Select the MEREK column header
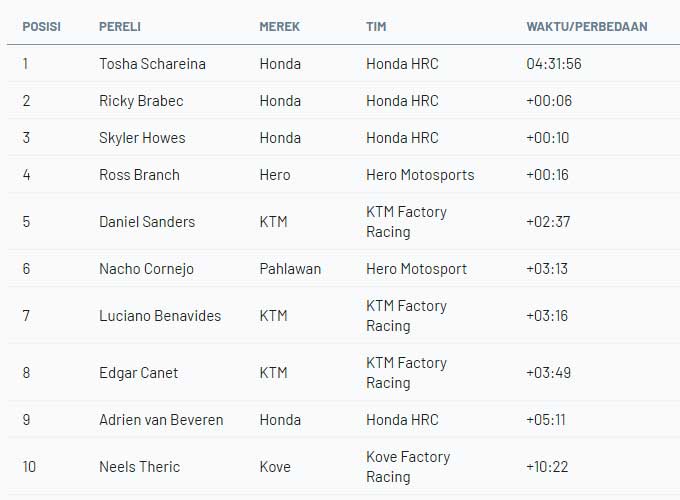Screen dimensions: 680x500 tap(280, 26)
